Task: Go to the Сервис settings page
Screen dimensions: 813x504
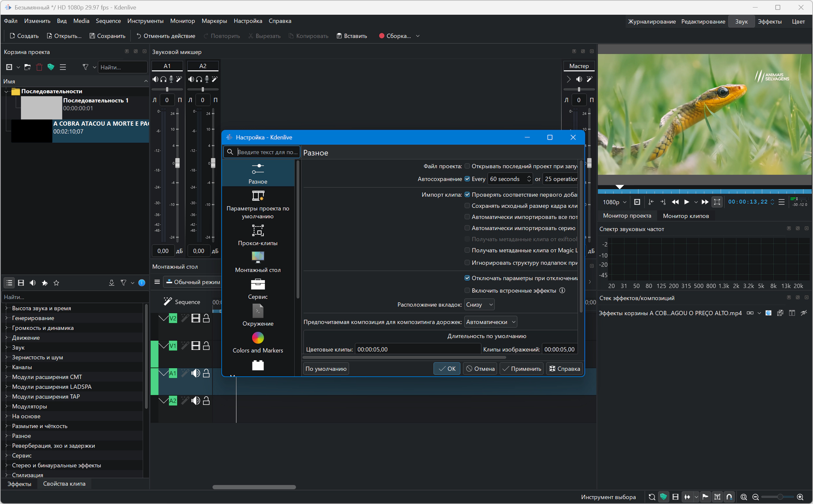Action: click(x=258, y=289)
